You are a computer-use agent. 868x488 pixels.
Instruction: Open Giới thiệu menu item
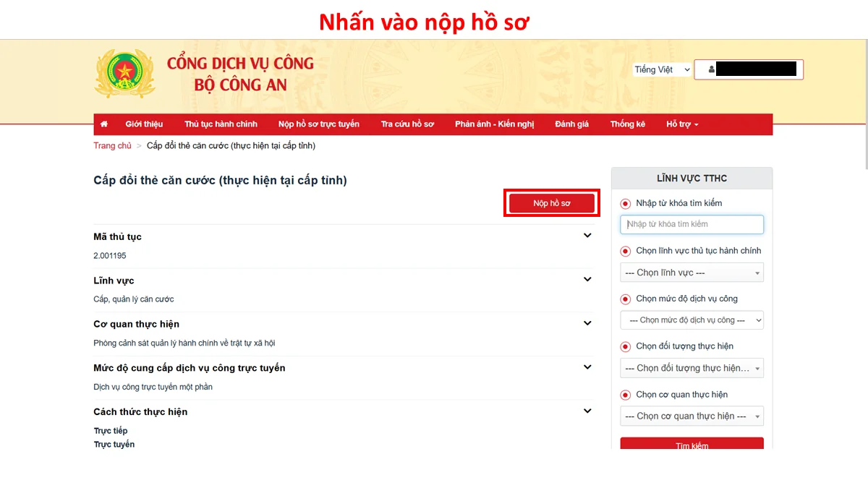point(144,124)
